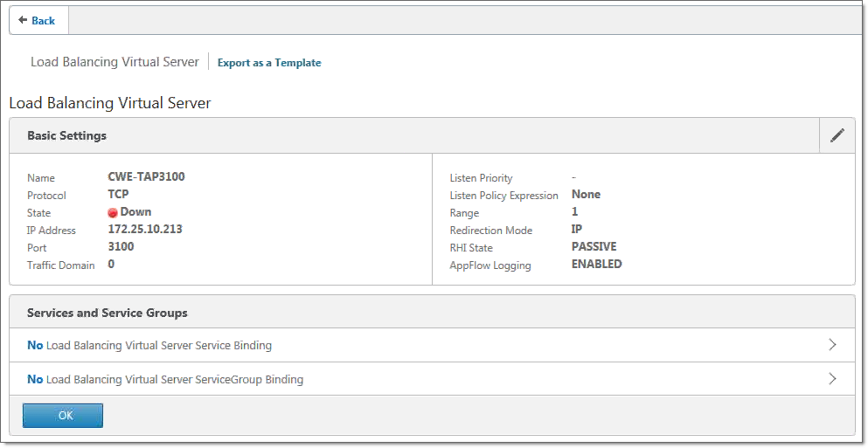Select the Load Balancing Virtual Server breadcrumb
The image size is (868, 448).
[115, 62]
